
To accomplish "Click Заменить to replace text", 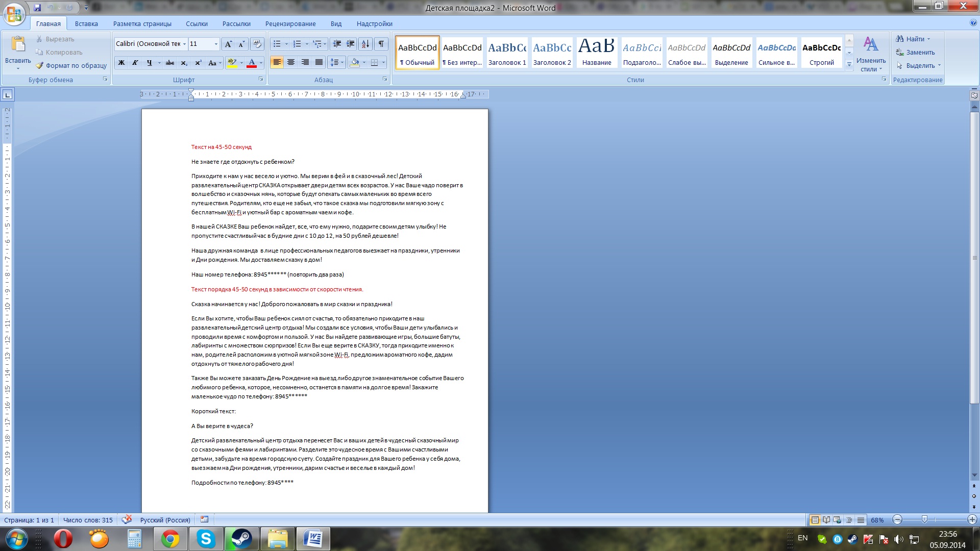I will point(916,52).
